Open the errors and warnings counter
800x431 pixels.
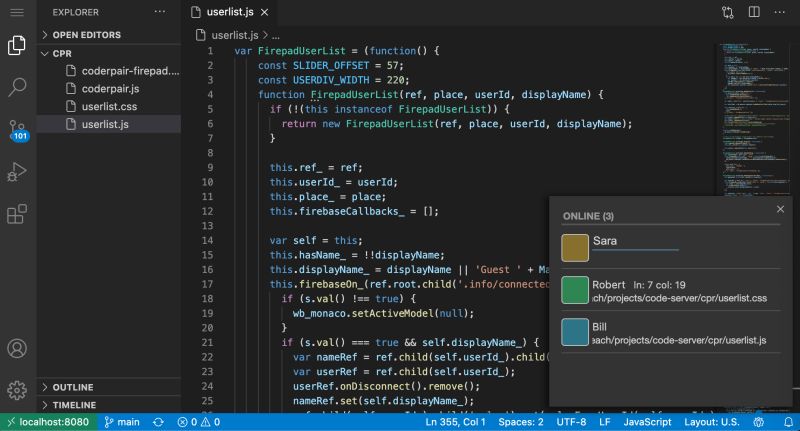(x=199, y=422)
